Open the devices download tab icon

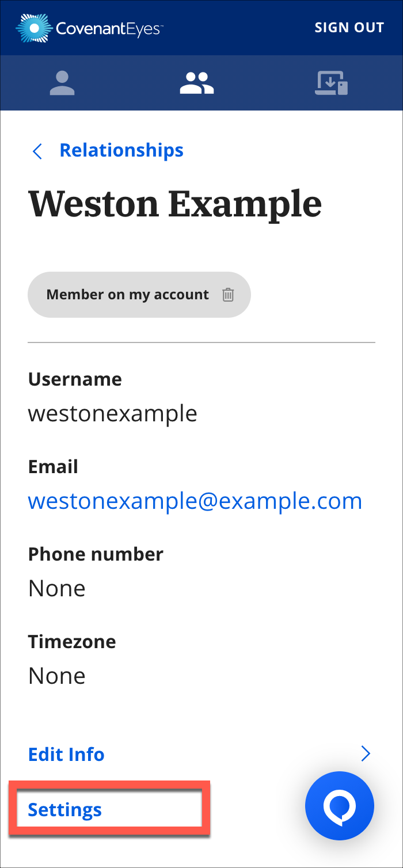pyautogui.click(x=331, y=83)
